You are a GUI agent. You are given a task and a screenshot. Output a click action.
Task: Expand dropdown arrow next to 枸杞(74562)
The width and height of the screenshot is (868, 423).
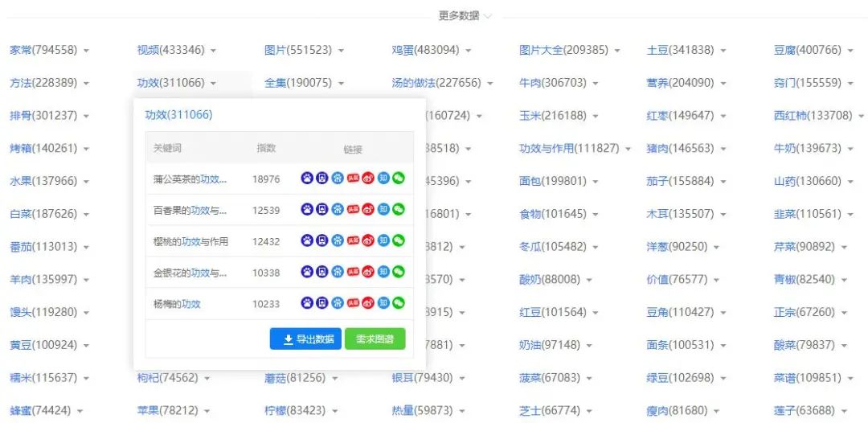(207, 378)
